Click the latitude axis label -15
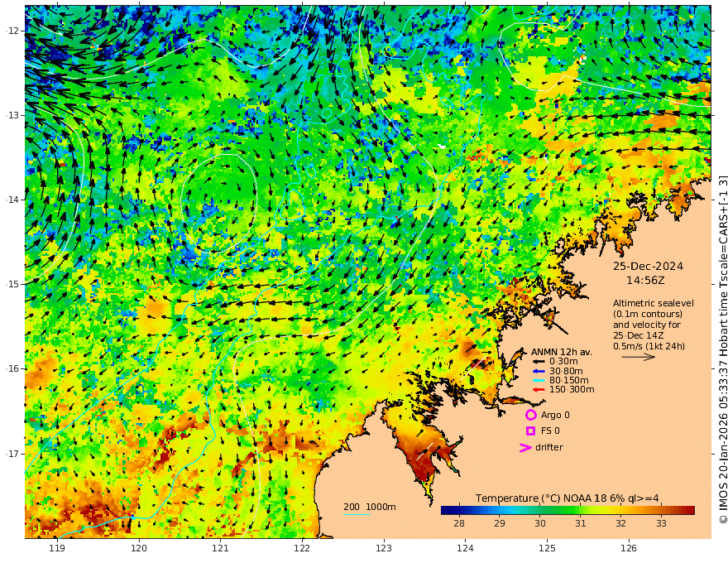The image size is (728, 563). tap(12, 284)
